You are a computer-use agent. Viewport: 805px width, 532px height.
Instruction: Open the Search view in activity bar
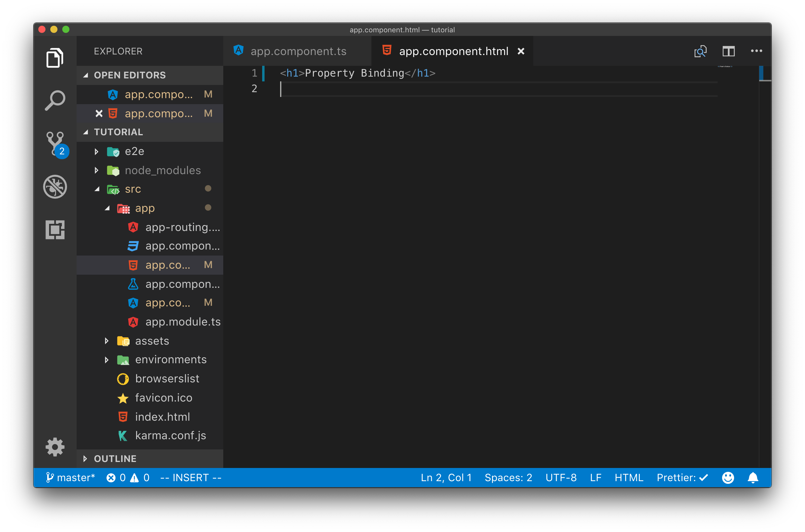coord(55,101)
